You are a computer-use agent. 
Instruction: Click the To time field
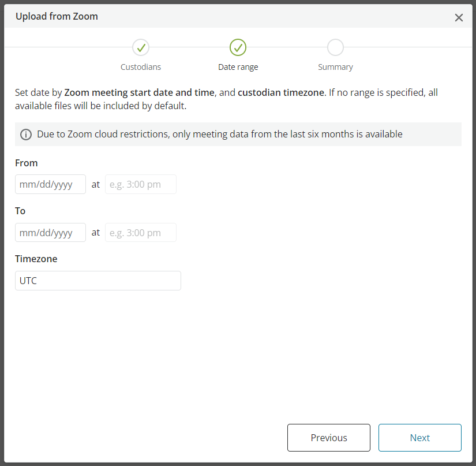[x=141, y=232]
